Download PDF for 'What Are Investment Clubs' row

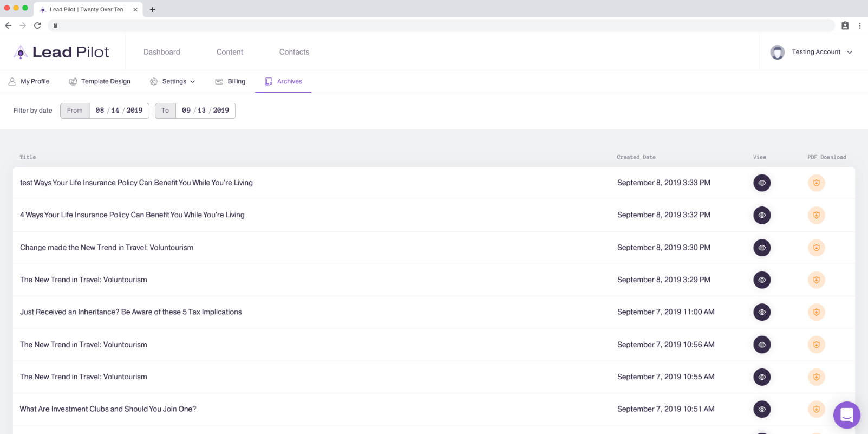pos(816,409)
